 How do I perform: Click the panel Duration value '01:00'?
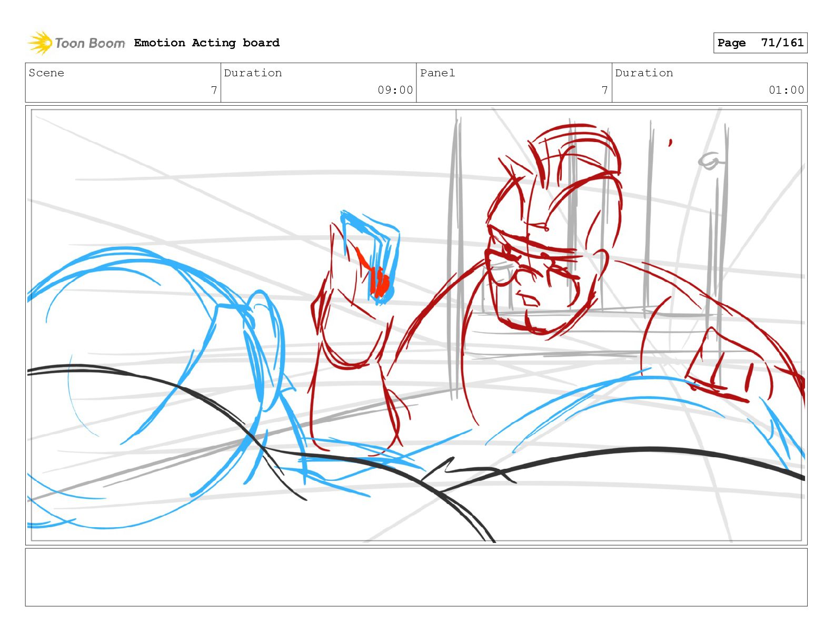coord(786,90)
